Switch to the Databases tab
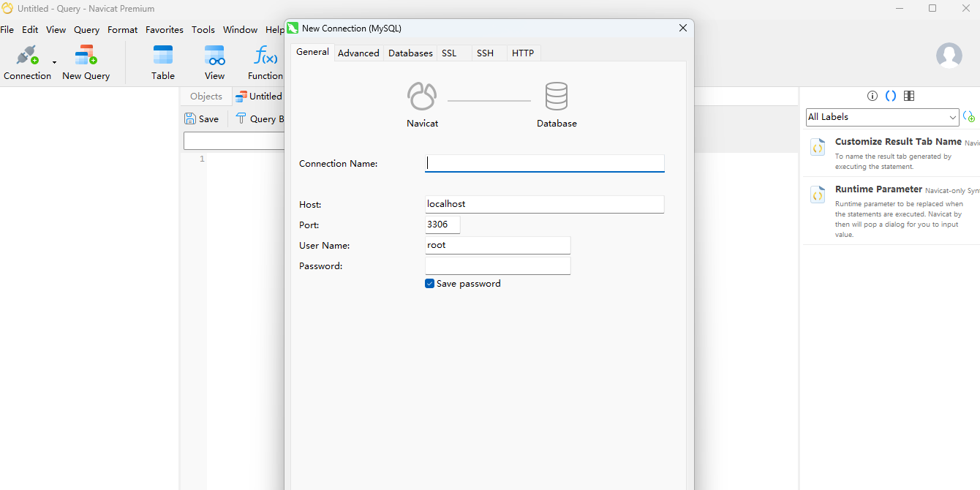Viewport: 980px width, 490px height. pyautogui.click(x=410, y=53)
